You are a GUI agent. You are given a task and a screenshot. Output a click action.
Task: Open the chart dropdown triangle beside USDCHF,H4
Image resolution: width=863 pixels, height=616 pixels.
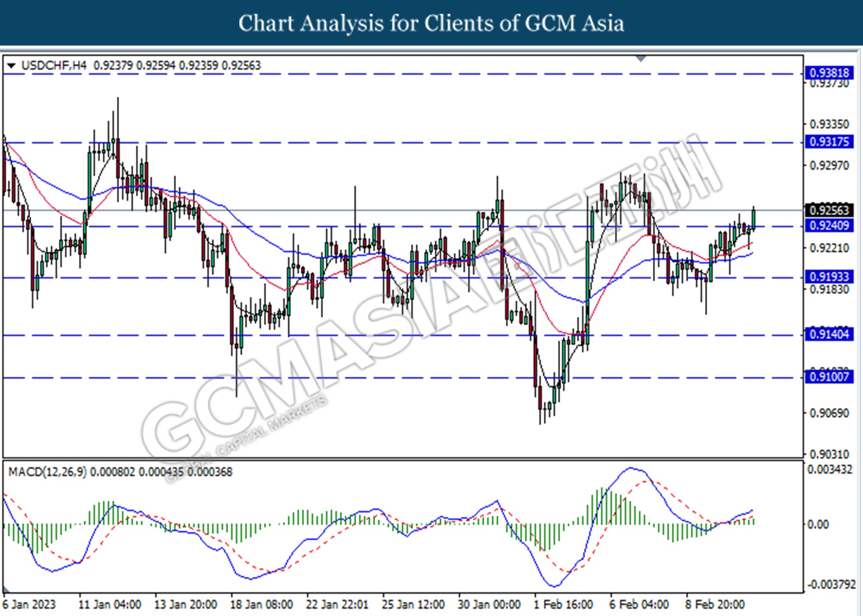point(12,66)
